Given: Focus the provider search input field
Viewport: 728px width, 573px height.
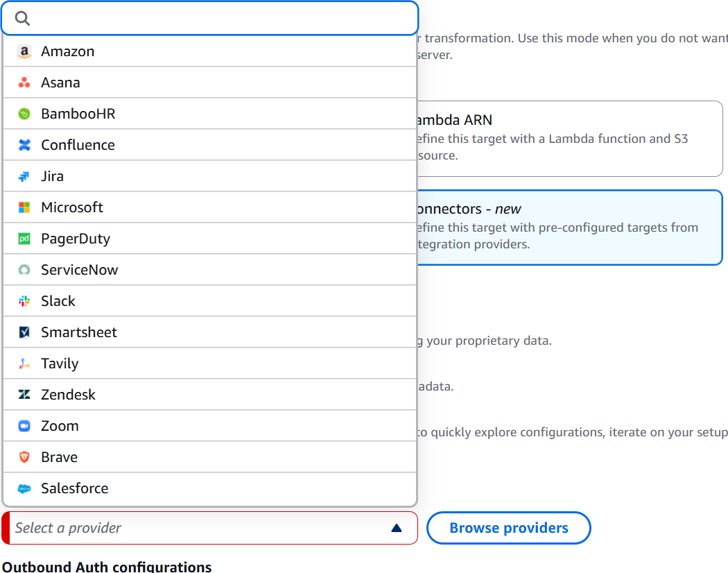Looking at the screenshot, I should (x=210, y=18).
